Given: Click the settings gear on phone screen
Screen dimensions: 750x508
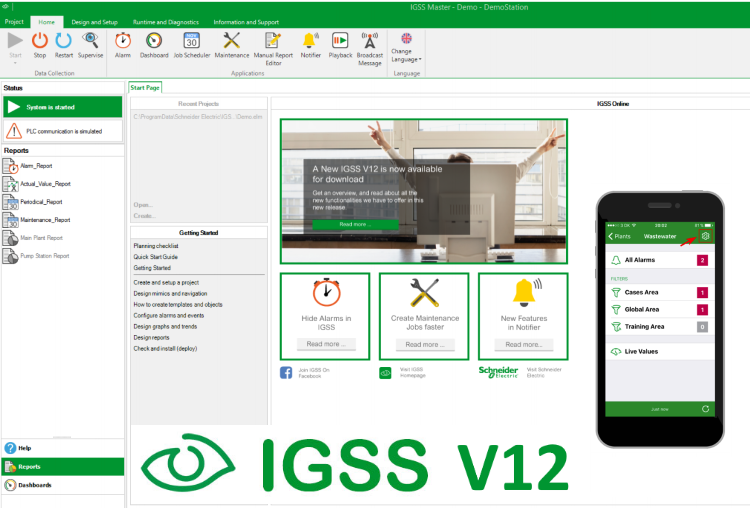Looking at the screenshot, I should tap(705, 236).
